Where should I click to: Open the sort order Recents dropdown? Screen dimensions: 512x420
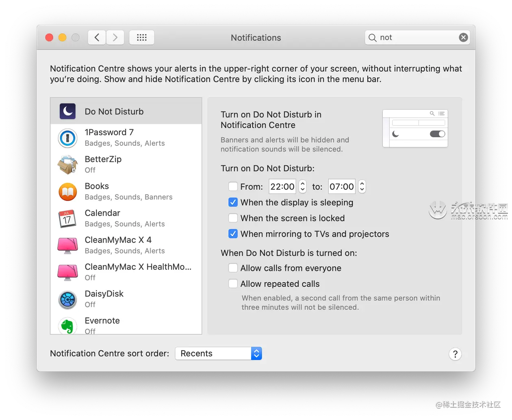219,353
